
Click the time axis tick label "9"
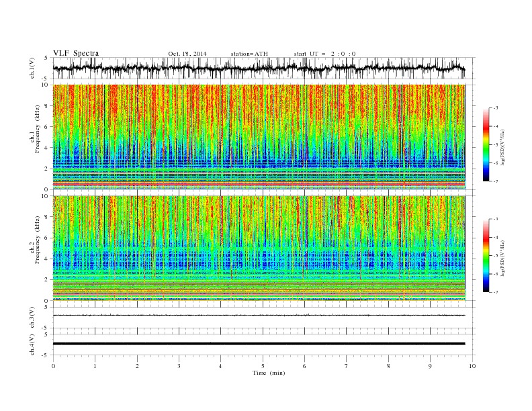click(x=430, y=366)
